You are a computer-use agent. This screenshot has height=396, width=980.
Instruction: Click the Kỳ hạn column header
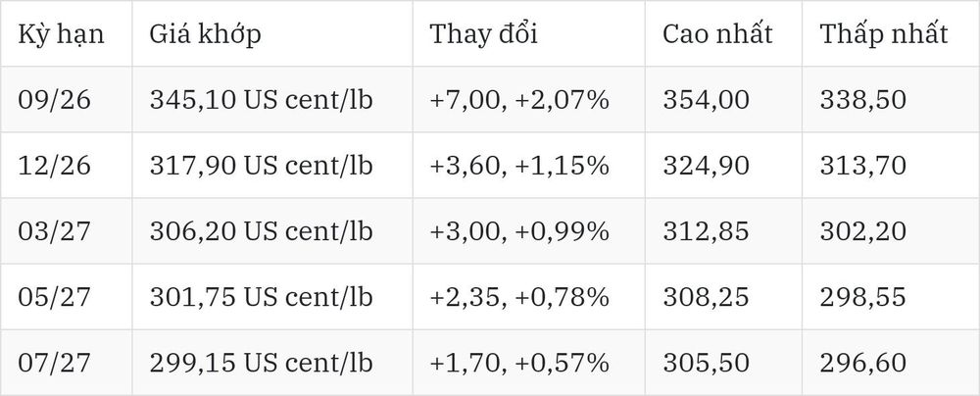point(61,33)
